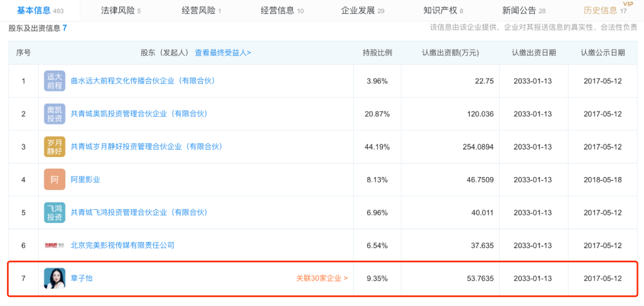The height and width of the screenshot is (306, 644).
Task: Click the 远大前程 shareholder logo icon
Action: [x=55, y=81]
